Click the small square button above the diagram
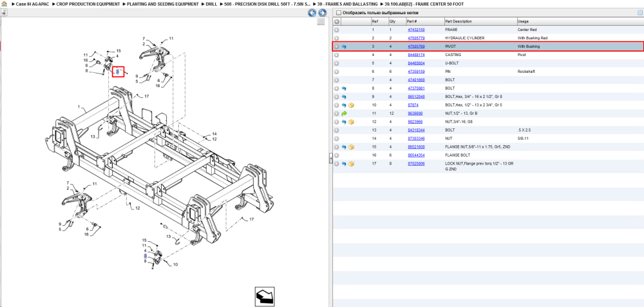This screenshot has width=644, height=307. 321,22
